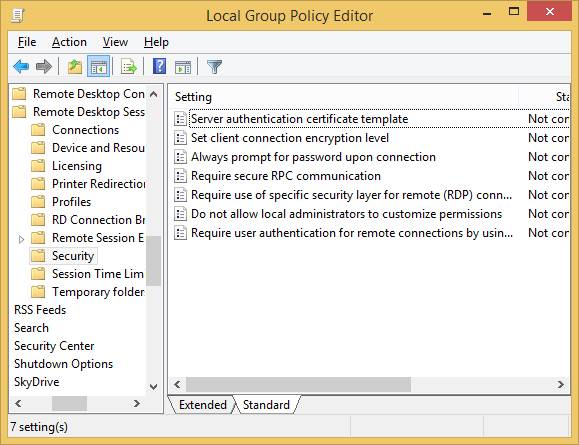Click the settings list horizontal scrollbar thumb
Screen dimensions: 579x445
click(x=298, y=384)
